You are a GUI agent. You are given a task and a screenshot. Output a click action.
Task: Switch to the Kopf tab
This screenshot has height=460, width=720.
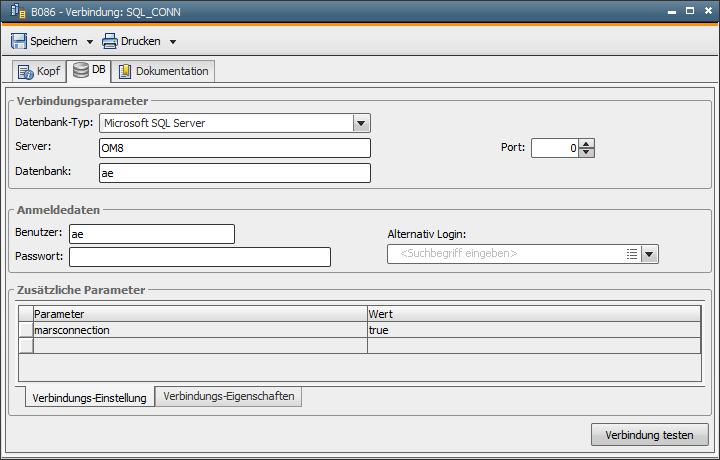(x=39, y=71)
